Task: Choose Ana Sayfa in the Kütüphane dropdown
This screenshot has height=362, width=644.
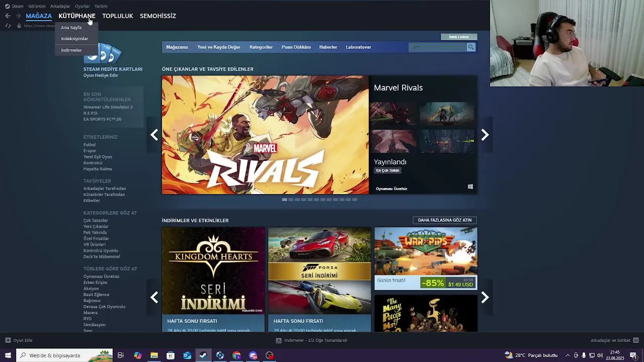Action: 71,28
